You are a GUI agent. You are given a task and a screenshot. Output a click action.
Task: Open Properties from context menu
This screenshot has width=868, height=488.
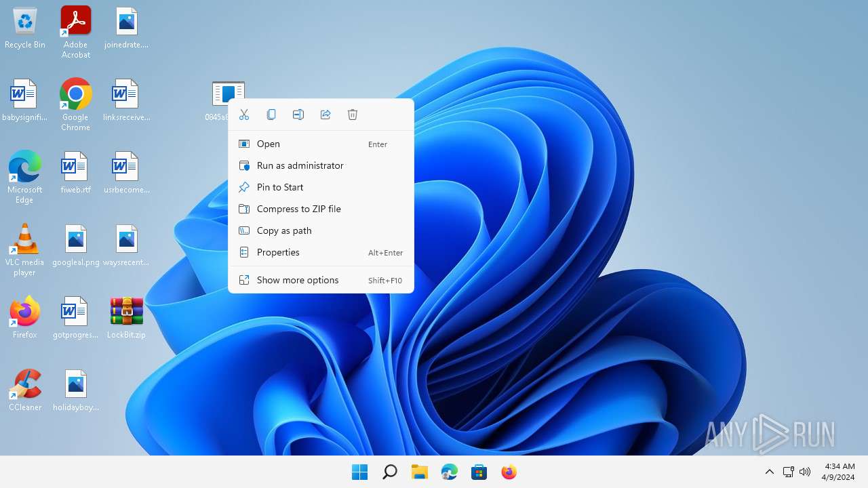pos(321,252)
